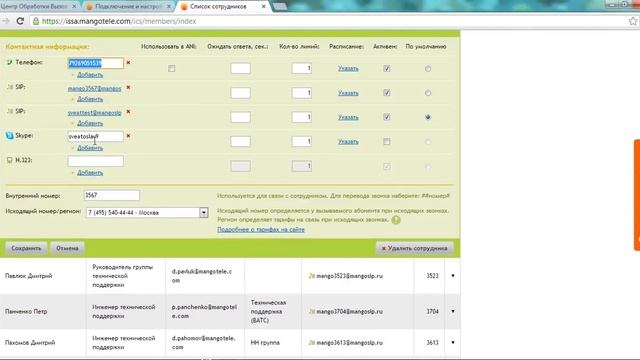Click the Skype name input field

click(x=96, y=136)
